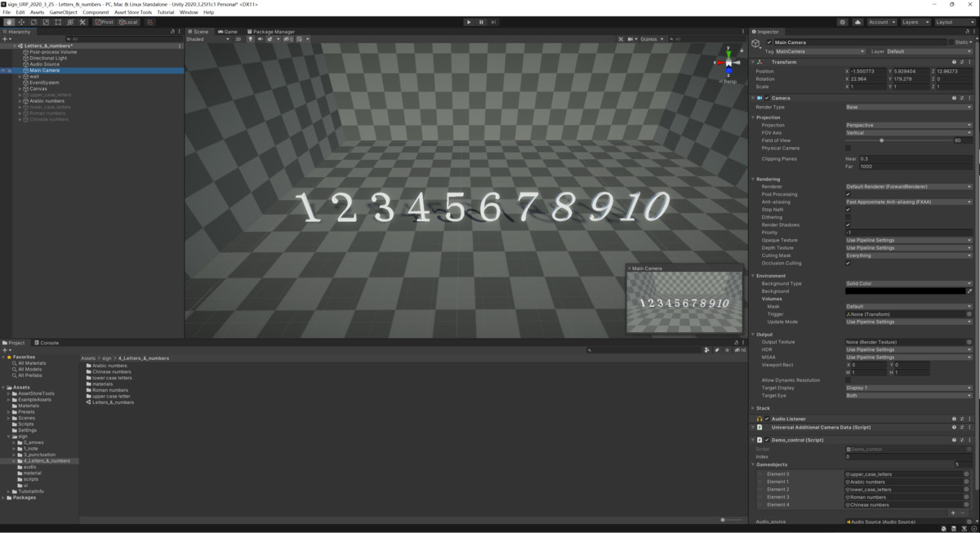Enable the Dithering checkbox

848,217
